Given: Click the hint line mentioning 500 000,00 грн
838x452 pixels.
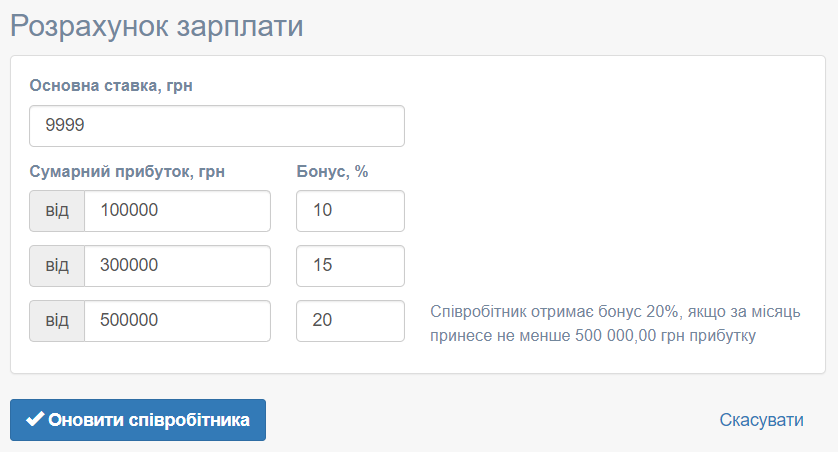Looking at the screenshot, I should click(x=593, y=336).
